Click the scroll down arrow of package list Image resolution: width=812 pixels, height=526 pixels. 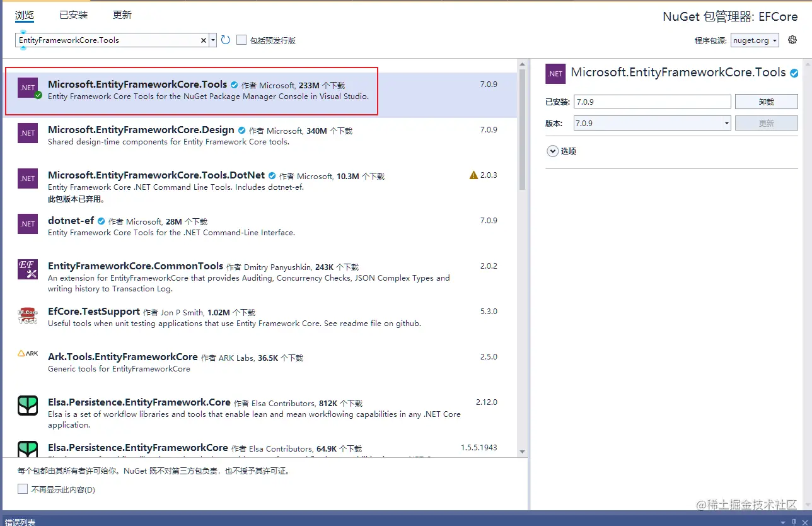pyautogui.click(x=522, y=452)
